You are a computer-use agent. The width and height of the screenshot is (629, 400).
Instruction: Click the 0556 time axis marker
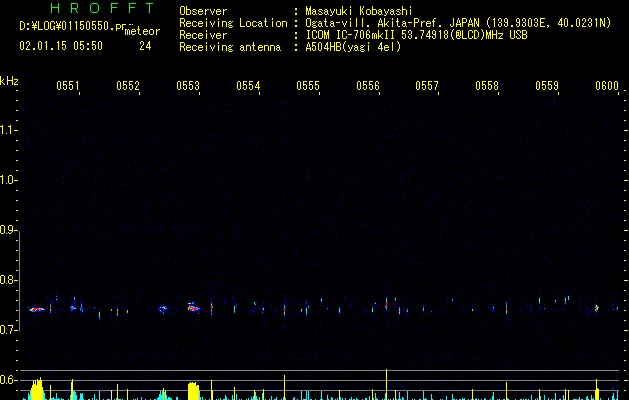pyautogui.click(x=368, y=85)
